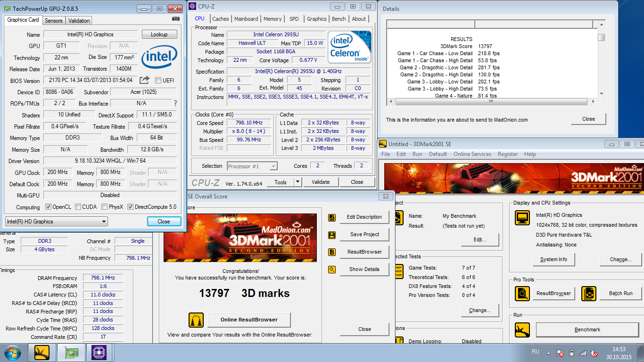Open the Online Services menu in 3DMark
The height and width of the screenshot is (362, 644).
coord(472,154)
